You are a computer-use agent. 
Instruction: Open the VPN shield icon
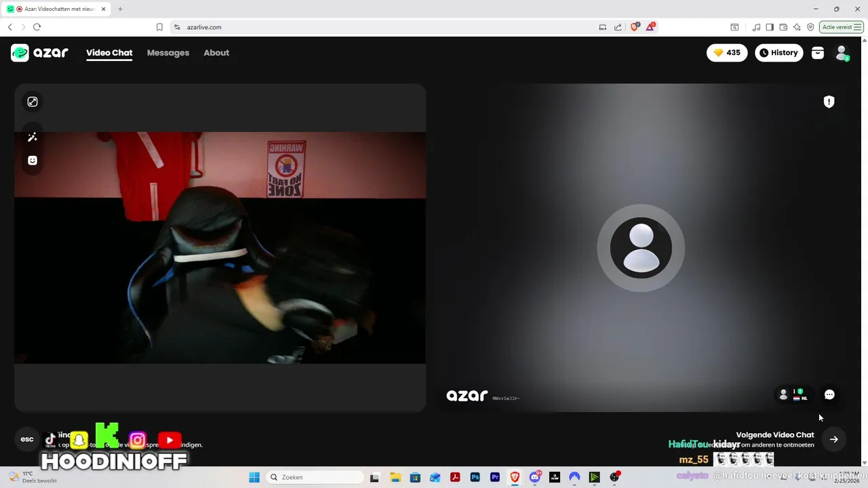[x=810, y=27]
